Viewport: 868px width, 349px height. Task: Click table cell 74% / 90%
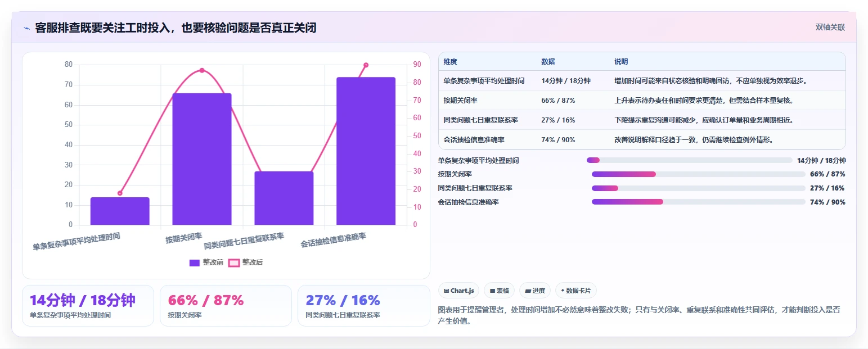[558, 140]
